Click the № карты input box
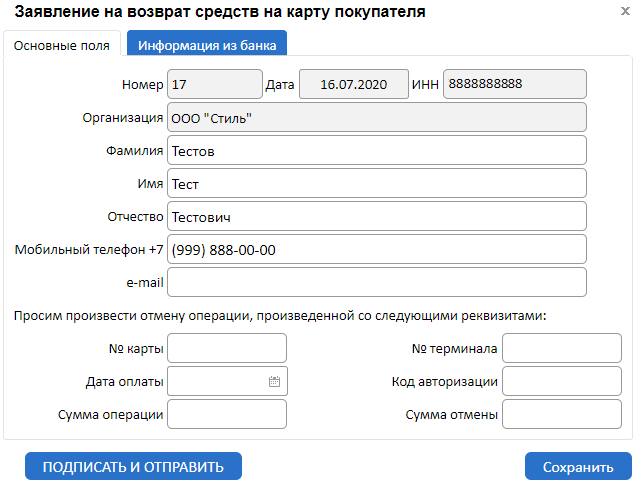The height and width of the screenshot is (485, 637). click(x=227, y=348)
